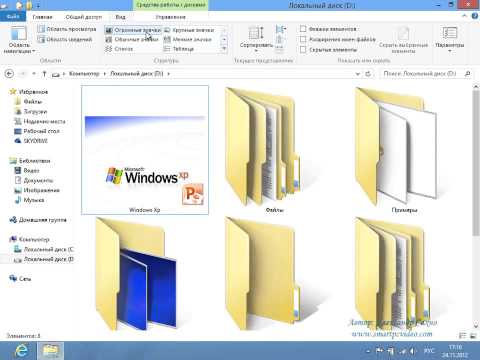This screenshot has width=480, height=360.
Task: Select Мелкие значки layout
Action: point(188,39)
